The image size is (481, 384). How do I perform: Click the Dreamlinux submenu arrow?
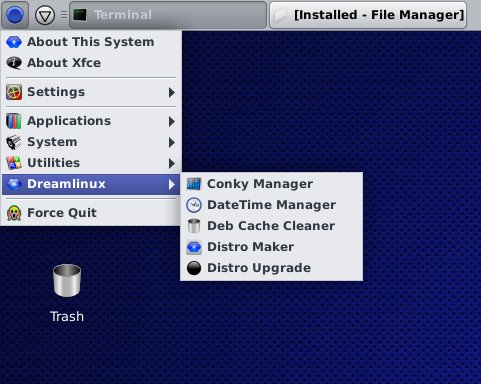click(172, 184)
